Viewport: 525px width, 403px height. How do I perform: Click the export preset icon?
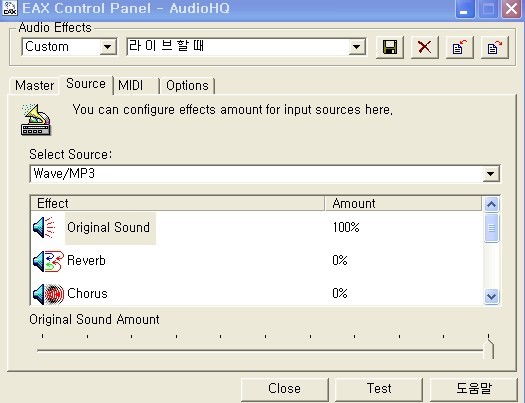point(495,47)
